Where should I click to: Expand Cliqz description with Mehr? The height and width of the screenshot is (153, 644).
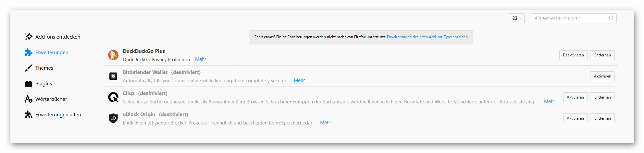pos(550,101)
